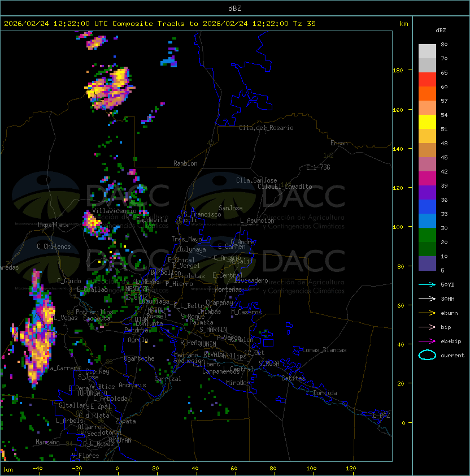
Task: Choose the green 20-30 dBZ swatch
Action: tap(427, 235)
